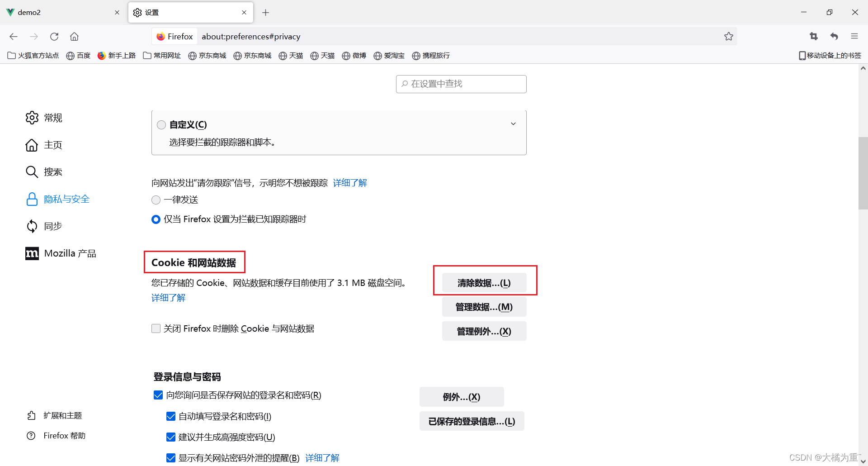
Task: Click 清除数据...(L) button
Action: [x=484, y=283]
